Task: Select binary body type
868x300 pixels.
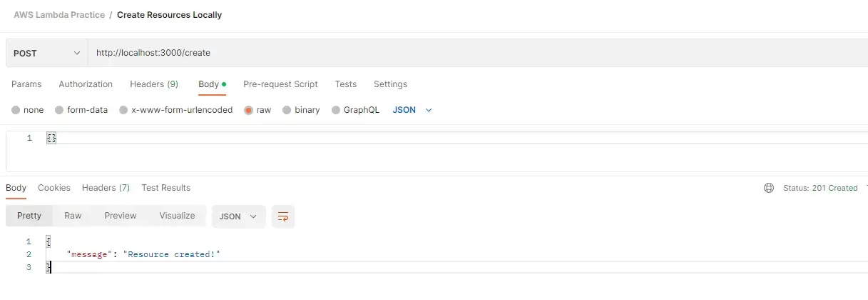Action: [287, 110]
